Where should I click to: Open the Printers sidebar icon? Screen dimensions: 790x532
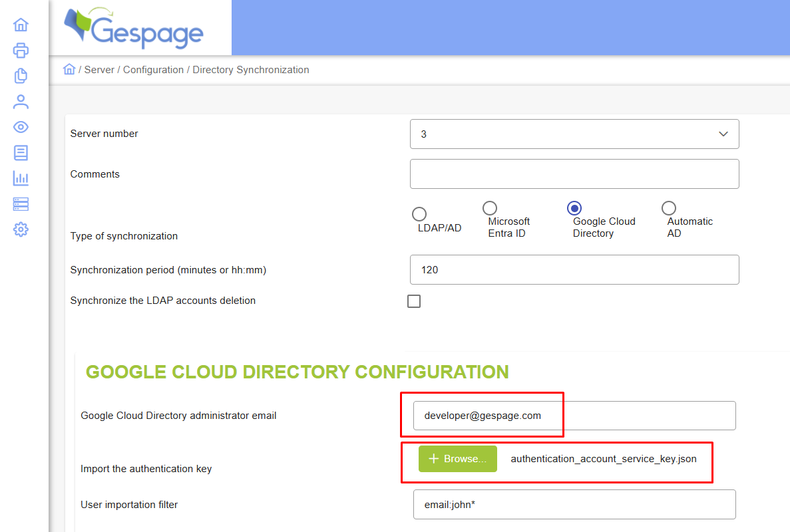coord(21,51)
